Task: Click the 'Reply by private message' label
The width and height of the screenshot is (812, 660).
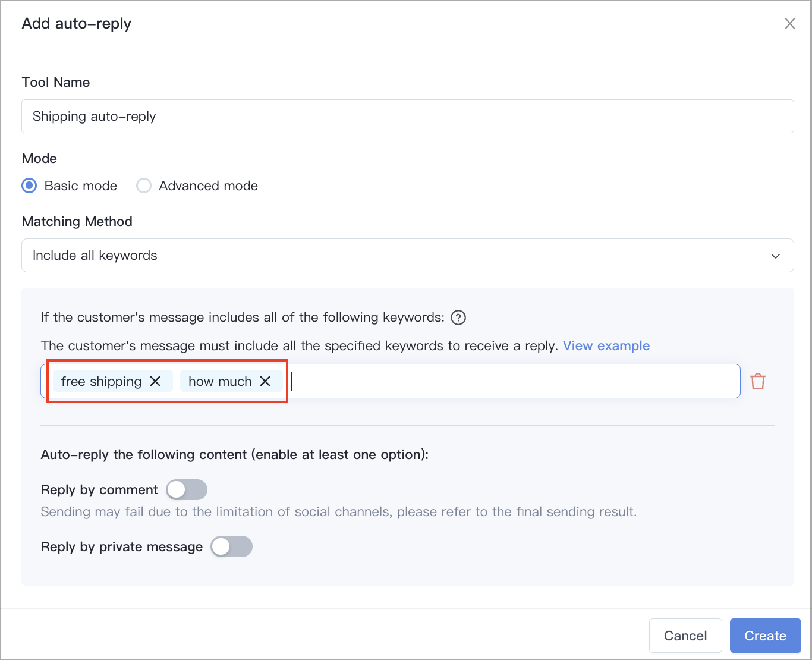Action: pyautogui.click(x=122, y=546)
